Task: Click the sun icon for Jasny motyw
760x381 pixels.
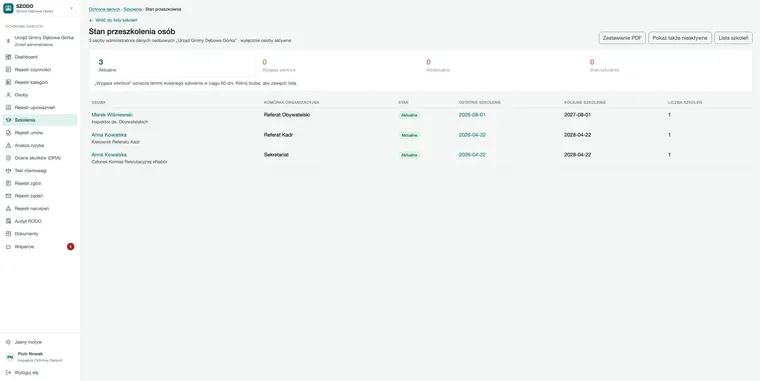Action: point(8,342)
